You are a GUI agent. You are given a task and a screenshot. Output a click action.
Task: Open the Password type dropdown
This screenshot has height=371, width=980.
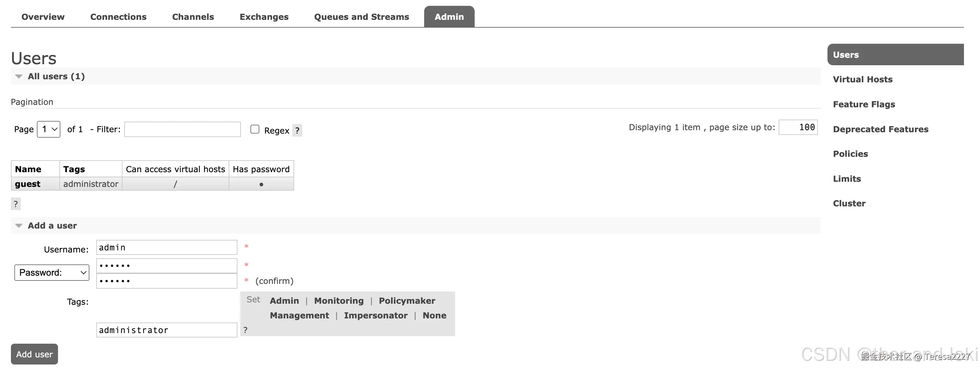(x=52, y=273)
